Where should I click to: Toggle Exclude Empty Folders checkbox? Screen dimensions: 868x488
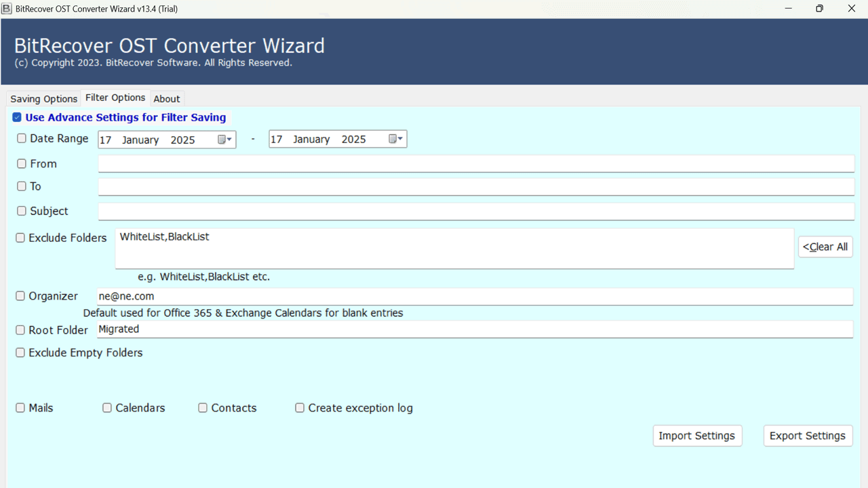[x=20, y=352]
